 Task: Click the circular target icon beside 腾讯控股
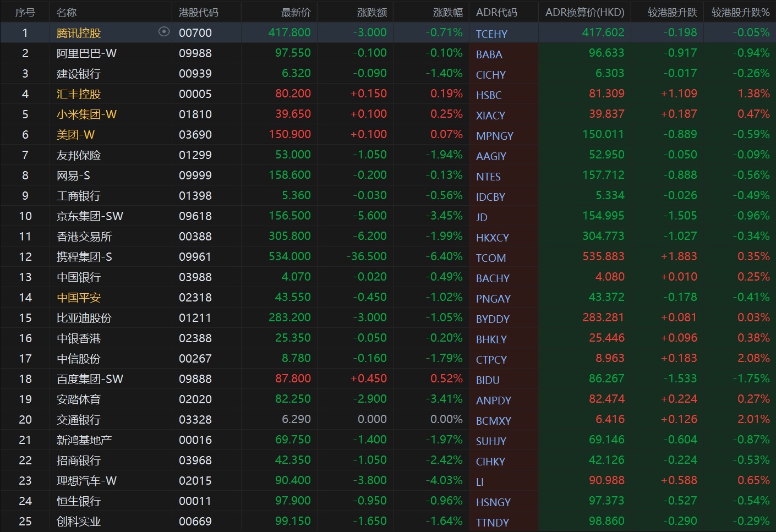[x=163, y=32]
